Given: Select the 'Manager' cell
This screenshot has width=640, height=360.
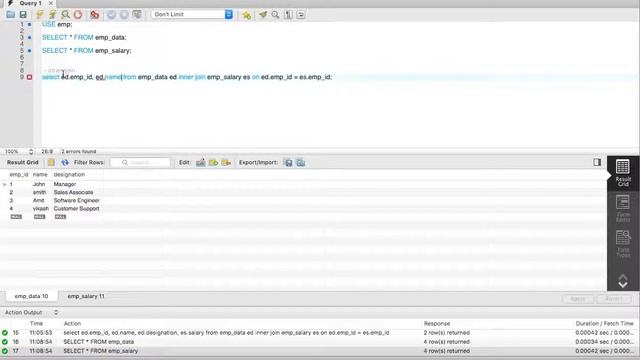Looking at the screenshot, I should (65, 184).
